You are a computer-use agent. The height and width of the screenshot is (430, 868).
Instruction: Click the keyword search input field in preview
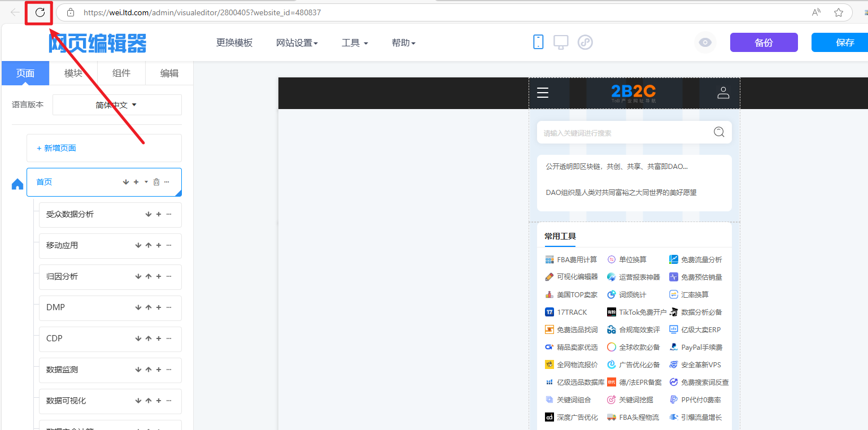621,133
